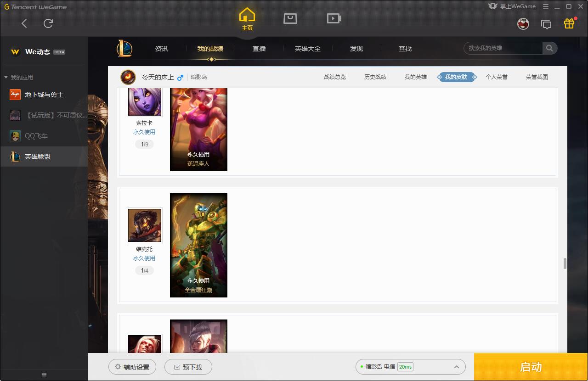Refresh the page with the reload icon
Screen dimensions: 588x381
[x=48, y=23]
